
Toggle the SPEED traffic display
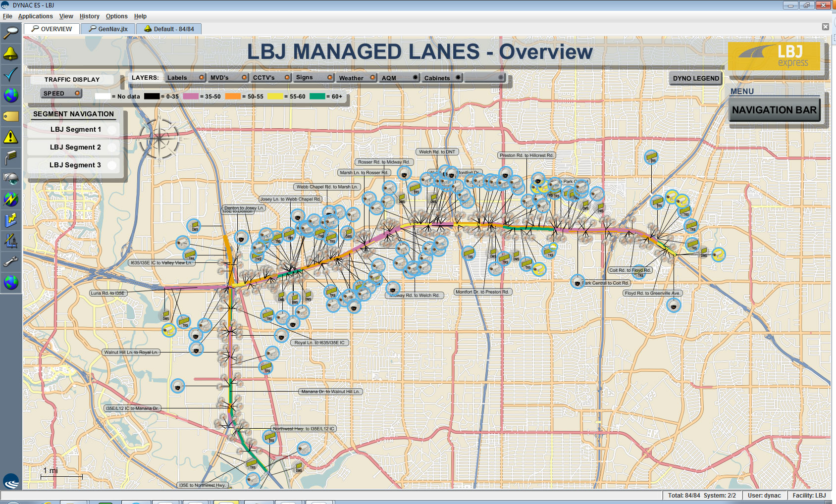coord(61,93)
